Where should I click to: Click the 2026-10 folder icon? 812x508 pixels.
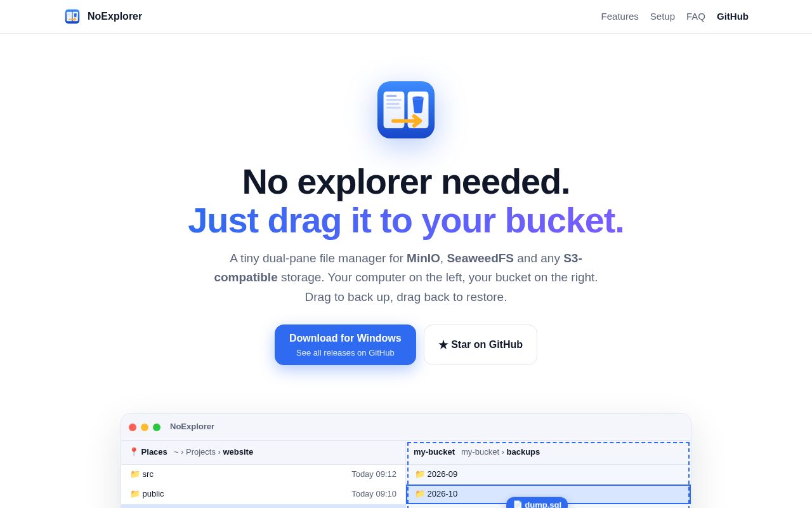pos(419,494)
